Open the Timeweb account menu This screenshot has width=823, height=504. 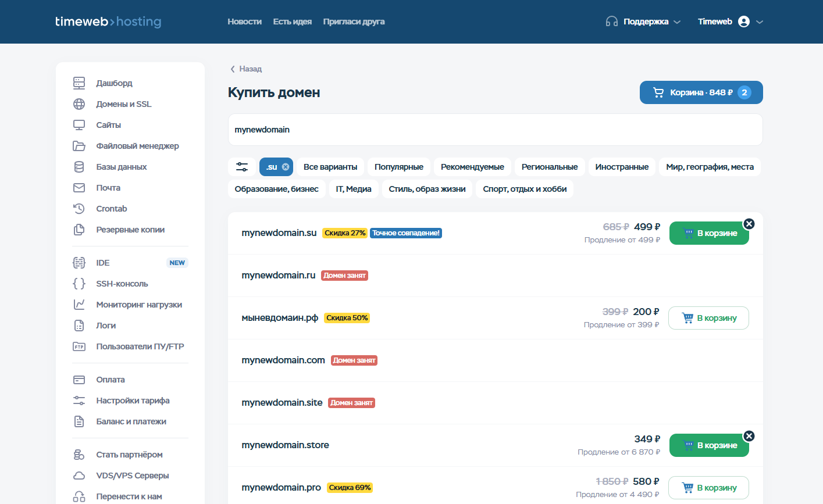[x=731, y=22]
